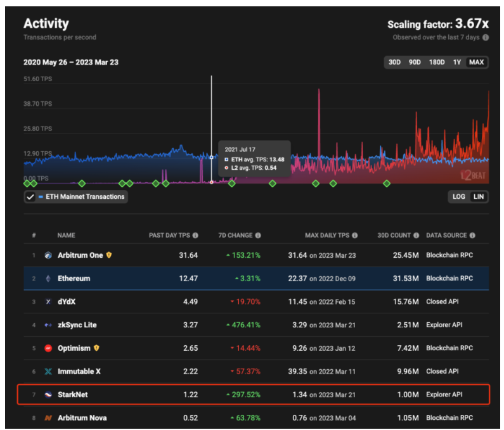Image resolution: width=504 pixels, height=430 pixels.
Task: Click the Arbitrum One logo icon
Action: tap(48, 255)
